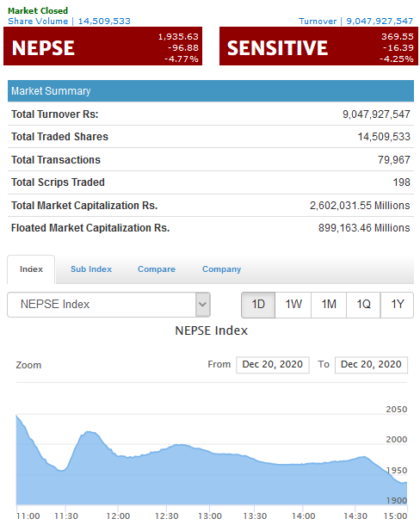
Task: Click NEPSE percent change -4.77%
Action: pos(182,59)
